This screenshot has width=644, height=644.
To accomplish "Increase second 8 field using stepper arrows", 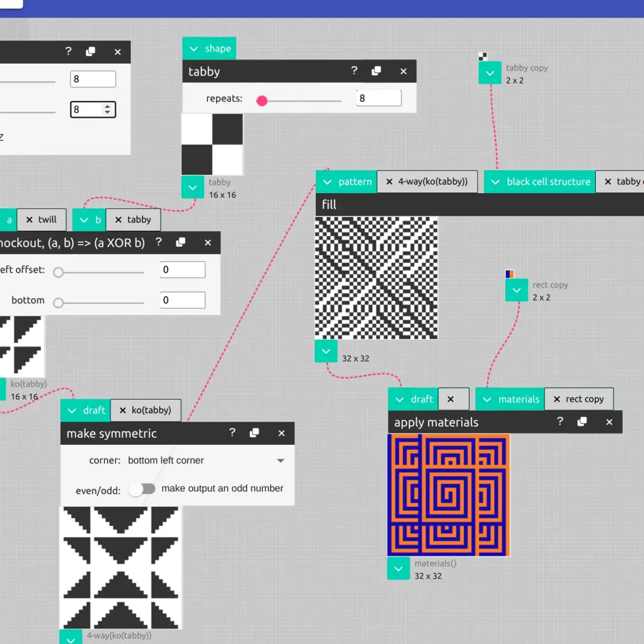I will coord(107,106).
